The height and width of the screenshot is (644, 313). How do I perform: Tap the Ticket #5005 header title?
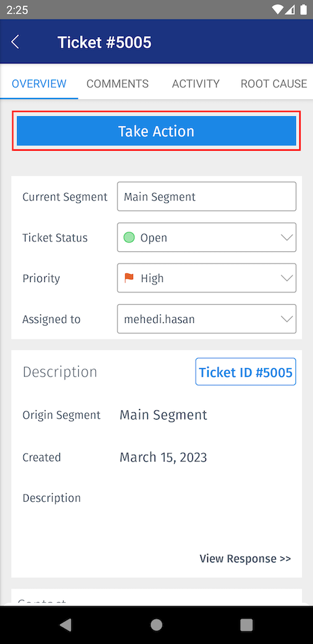pos(104,42)
